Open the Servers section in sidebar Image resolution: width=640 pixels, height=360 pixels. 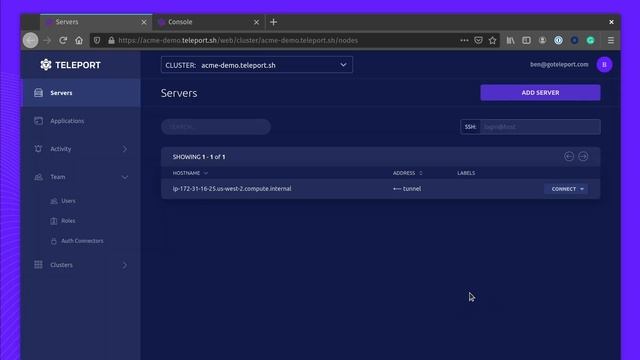pos(81,93)
